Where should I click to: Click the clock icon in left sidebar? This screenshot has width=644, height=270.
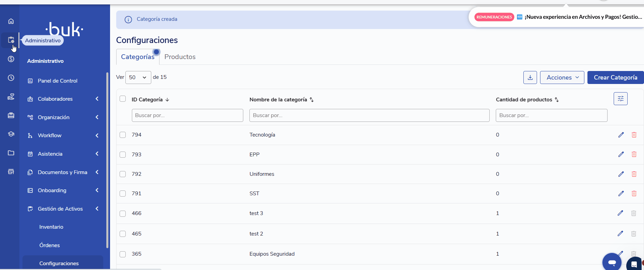pos(11,78)
